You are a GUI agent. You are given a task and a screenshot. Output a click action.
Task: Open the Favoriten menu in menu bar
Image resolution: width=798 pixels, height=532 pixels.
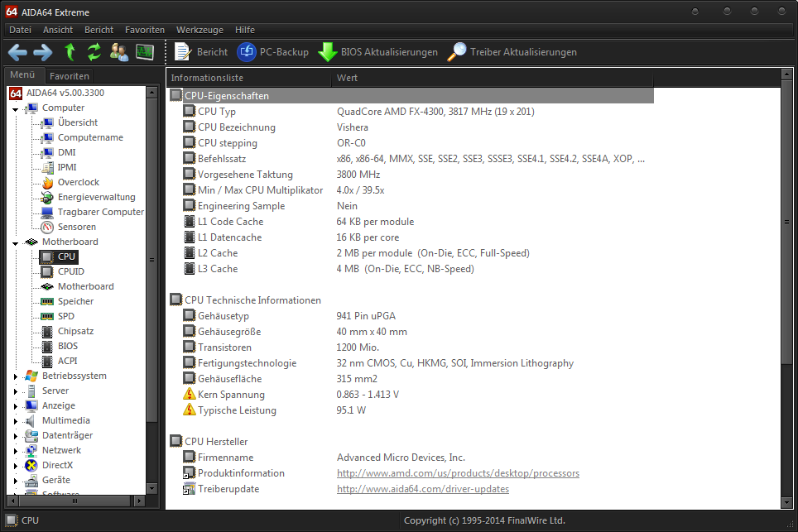click(x=145, y=30)
